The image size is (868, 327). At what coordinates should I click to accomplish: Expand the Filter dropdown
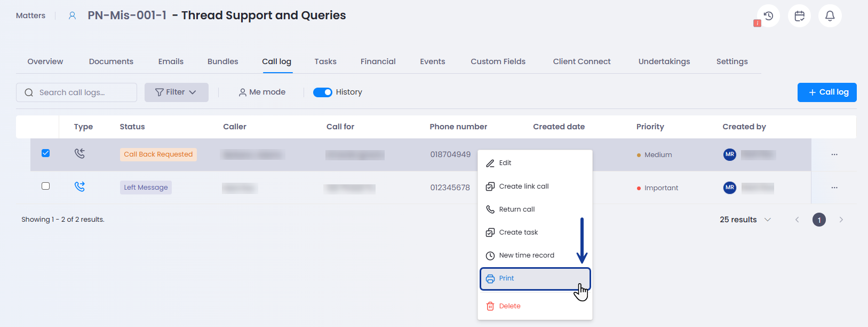176,92
